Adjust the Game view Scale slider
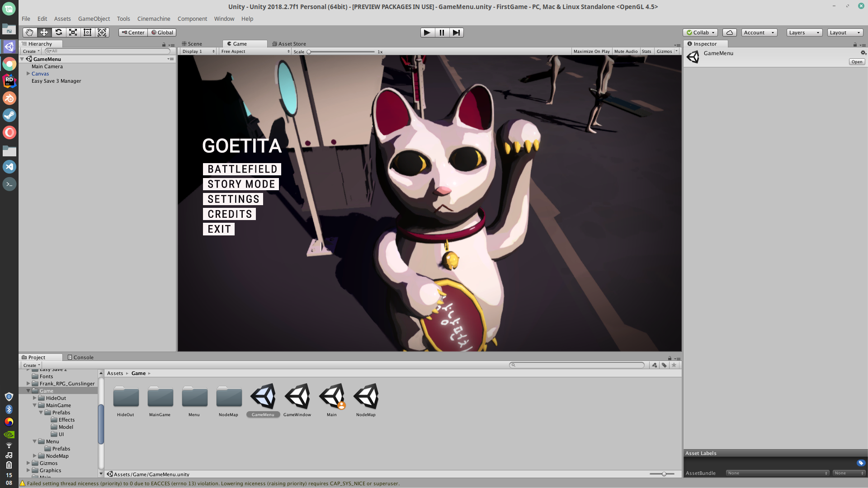Screen dimensions: 868x488 (341, 52)
